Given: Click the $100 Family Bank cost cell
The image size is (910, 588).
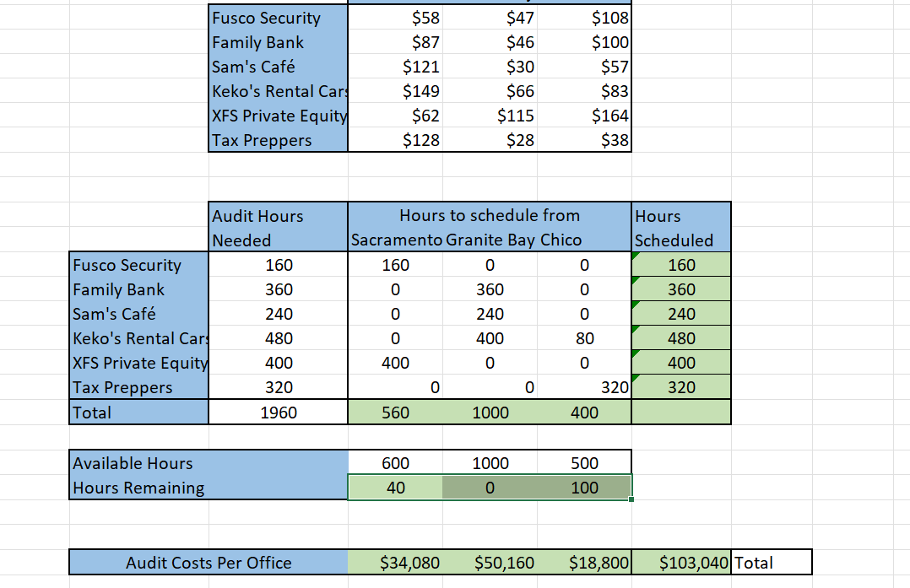Looking at the screenshot, I should coord(584,41).
